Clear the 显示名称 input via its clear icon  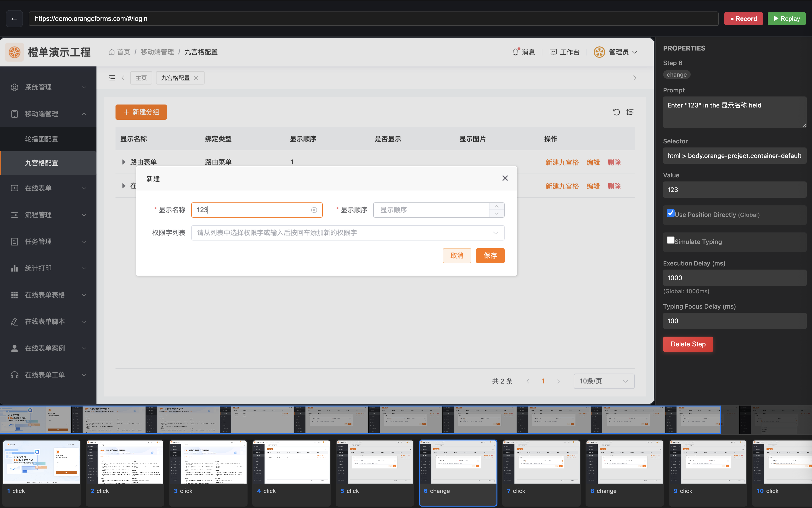314,210
